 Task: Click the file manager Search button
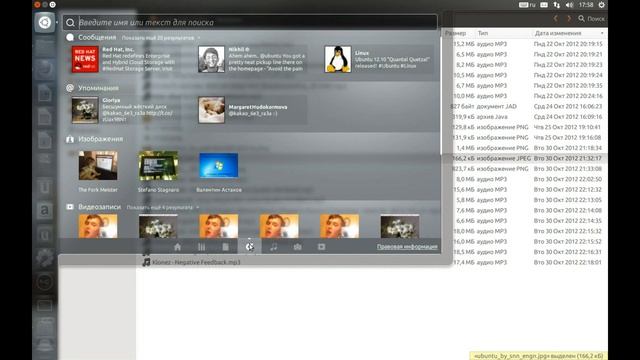click(x=592, y=18)
